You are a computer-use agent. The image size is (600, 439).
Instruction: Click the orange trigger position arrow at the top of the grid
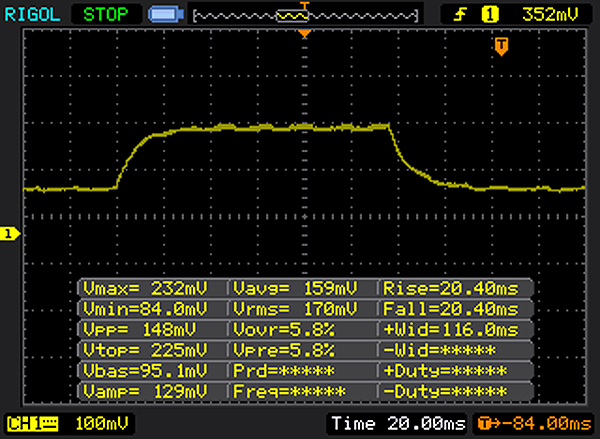[x=305, y=34]
